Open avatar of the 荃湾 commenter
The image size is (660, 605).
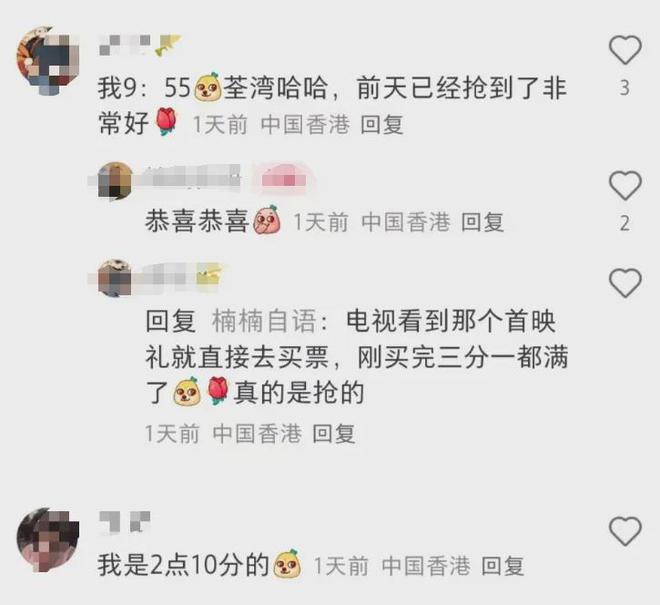pos(48,59)
